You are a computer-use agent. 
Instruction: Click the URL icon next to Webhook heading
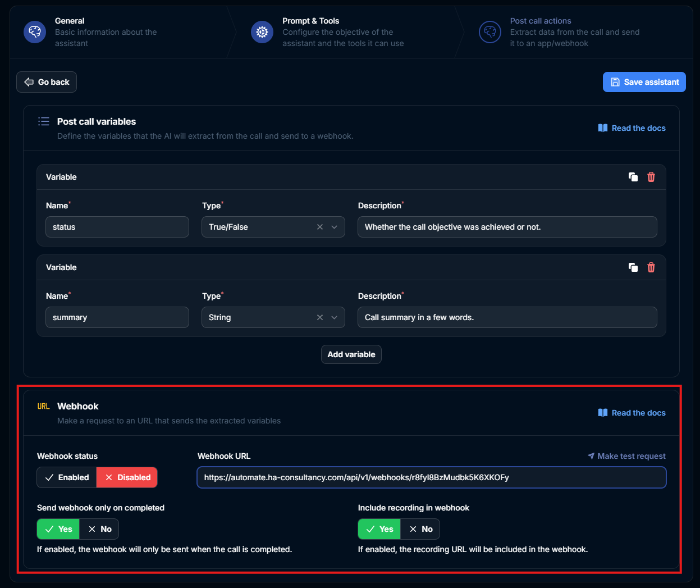coord(43,405)
